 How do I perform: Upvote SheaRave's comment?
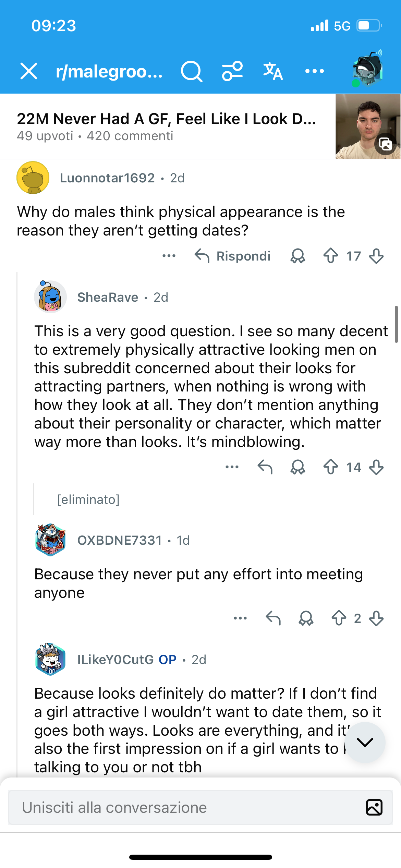[x=331, y=467]
